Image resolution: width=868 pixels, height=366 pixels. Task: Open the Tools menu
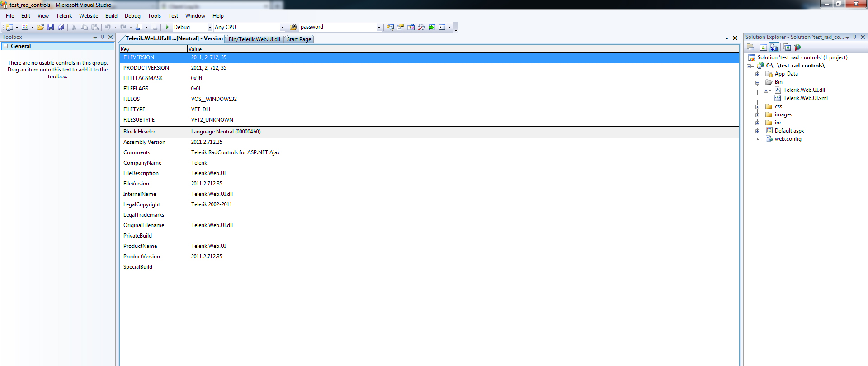point(154,16)
